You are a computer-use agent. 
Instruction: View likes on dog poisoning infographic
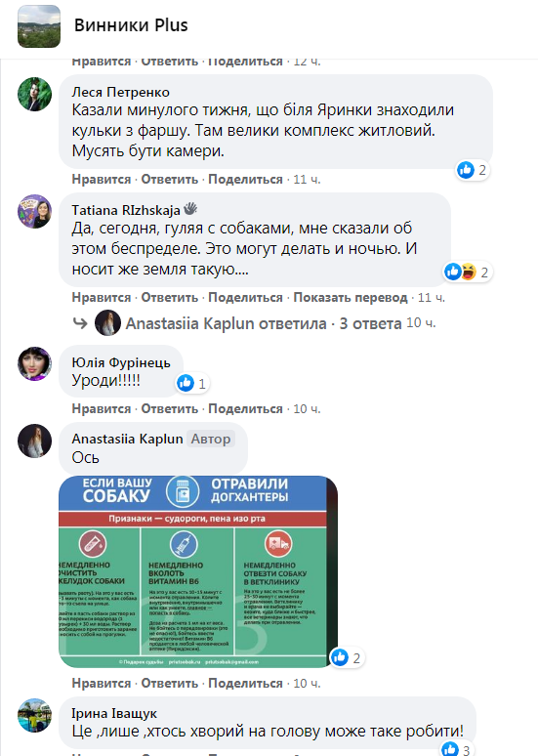click(347, 657)
